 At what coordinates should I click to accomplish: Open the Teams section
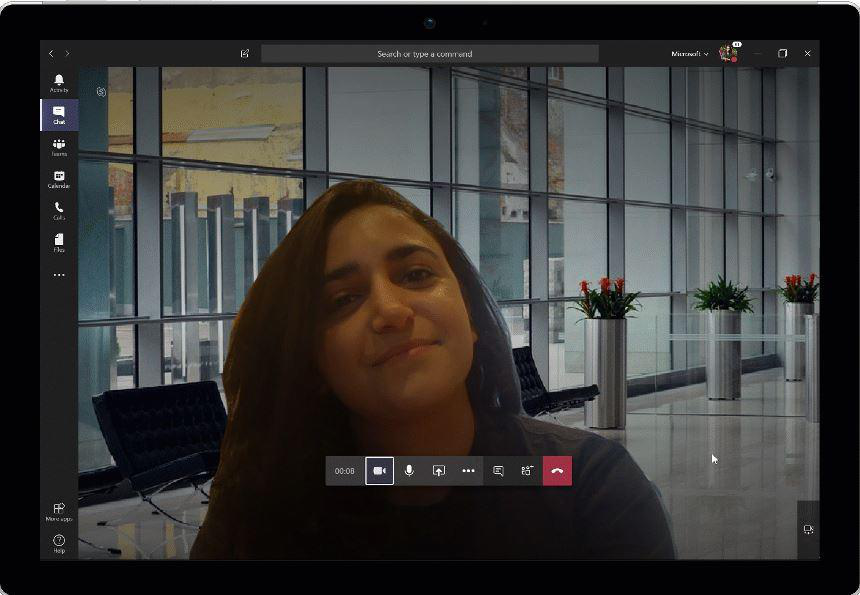[x=59, y=147]
